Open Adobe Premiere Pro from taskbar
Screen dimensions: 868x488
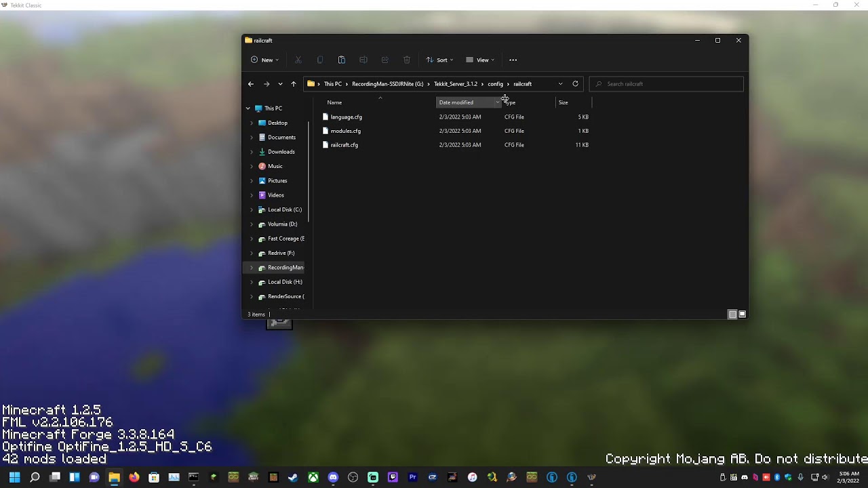tap(412, 477)
